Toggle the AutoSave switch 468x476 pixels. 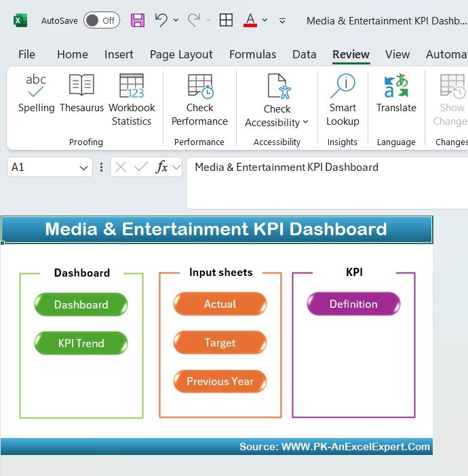pyautogui.click(x=102, y=20)
